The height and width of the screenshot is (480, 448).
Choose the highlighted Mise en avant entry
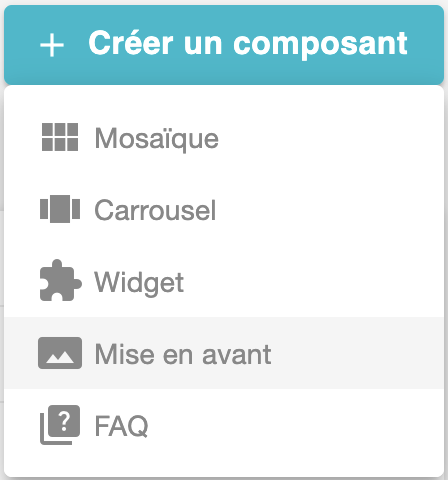(224, 353)
